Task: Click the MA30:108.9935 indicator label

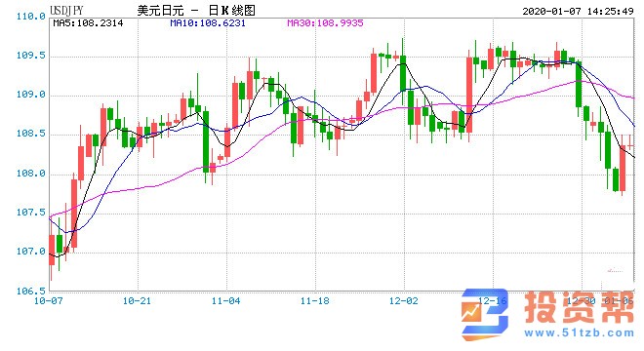Action: [x=325, y=23]
